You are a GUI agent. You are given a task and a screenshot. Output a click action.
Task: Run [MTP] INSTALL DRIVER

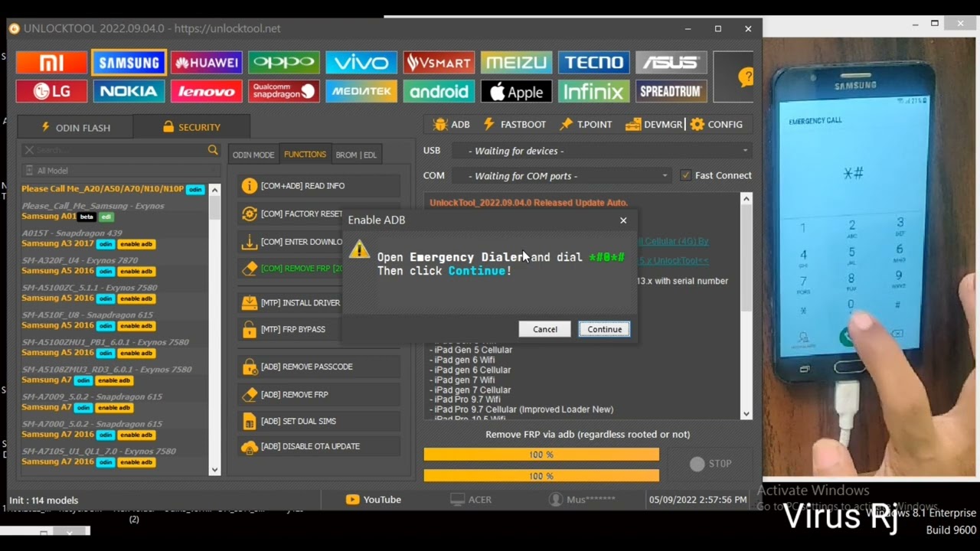pos(291,303)
